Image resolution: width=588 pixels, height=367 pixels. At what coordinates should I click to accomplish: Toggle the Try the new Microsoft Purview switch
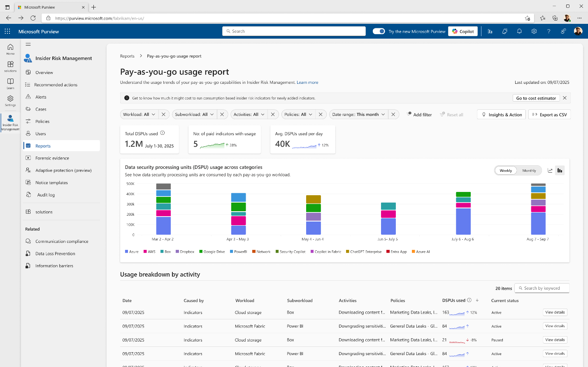[378, 31]
